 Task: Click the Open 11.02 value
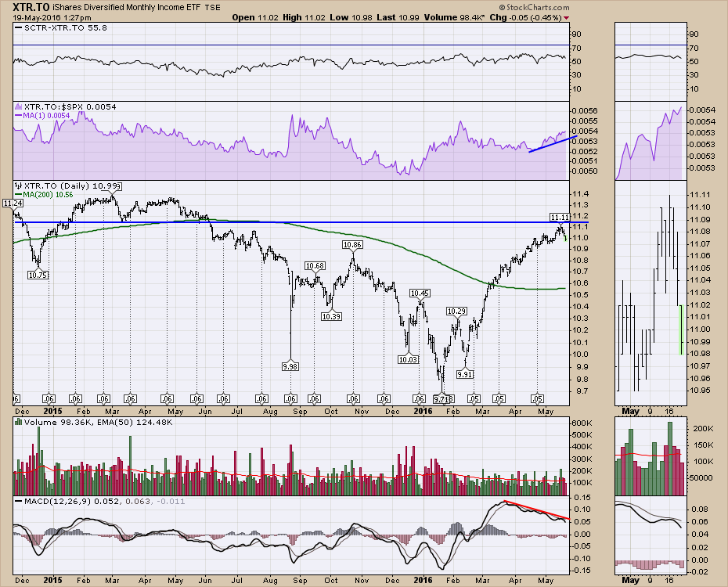tap(255, 17)
